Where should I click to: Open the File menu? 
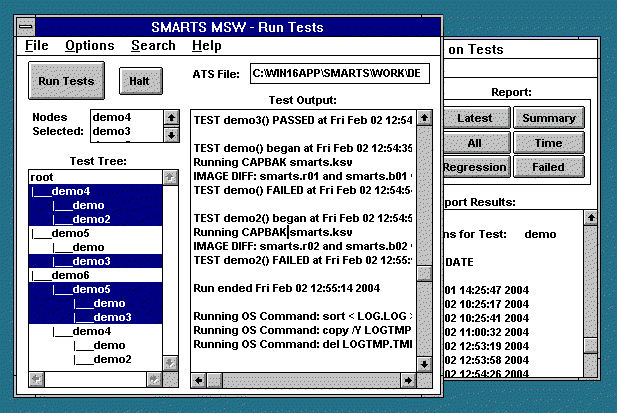(37, 46)
